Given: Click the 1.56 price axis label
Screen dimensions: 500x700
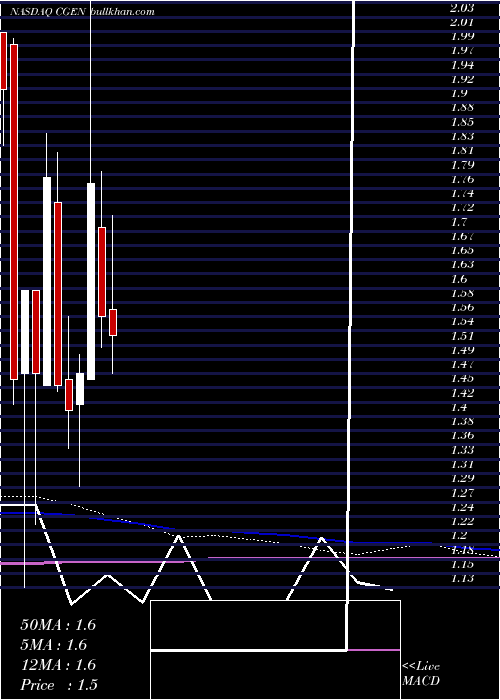Looking at the screenshot, I should click(x=462, y=307).
